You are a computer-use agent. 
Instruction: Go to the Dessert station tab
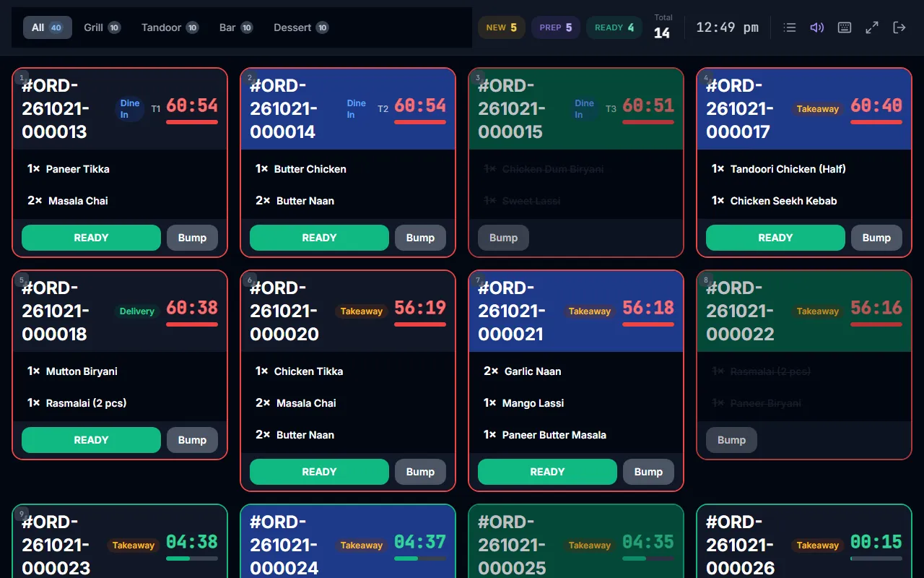pos(301,27)
